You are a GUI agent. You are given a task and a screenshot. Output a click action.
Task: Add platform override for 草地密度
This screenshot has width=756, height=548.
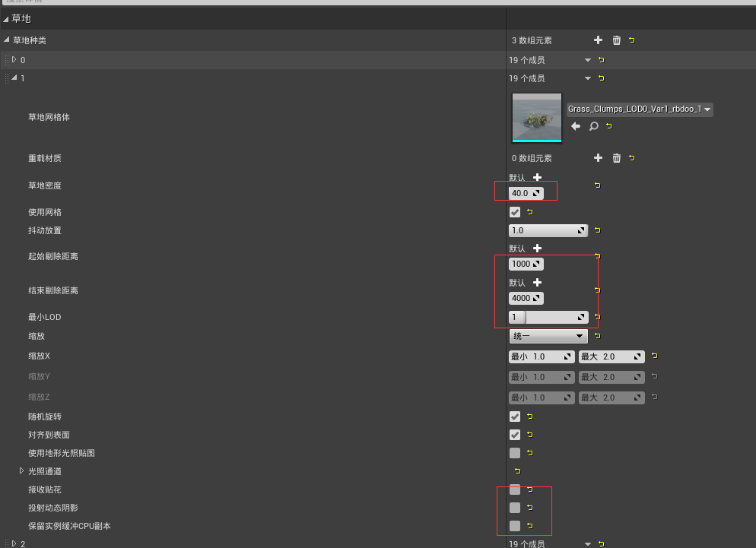537,177
